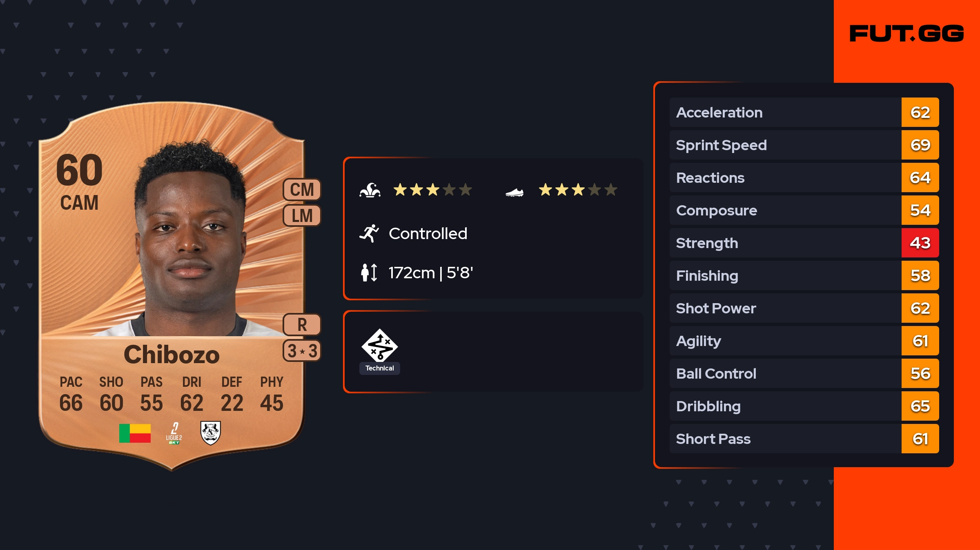The height and width of the screenshot is (550, 980).
Task: Click the Controlled running figure icon
Action: point(369,233)
